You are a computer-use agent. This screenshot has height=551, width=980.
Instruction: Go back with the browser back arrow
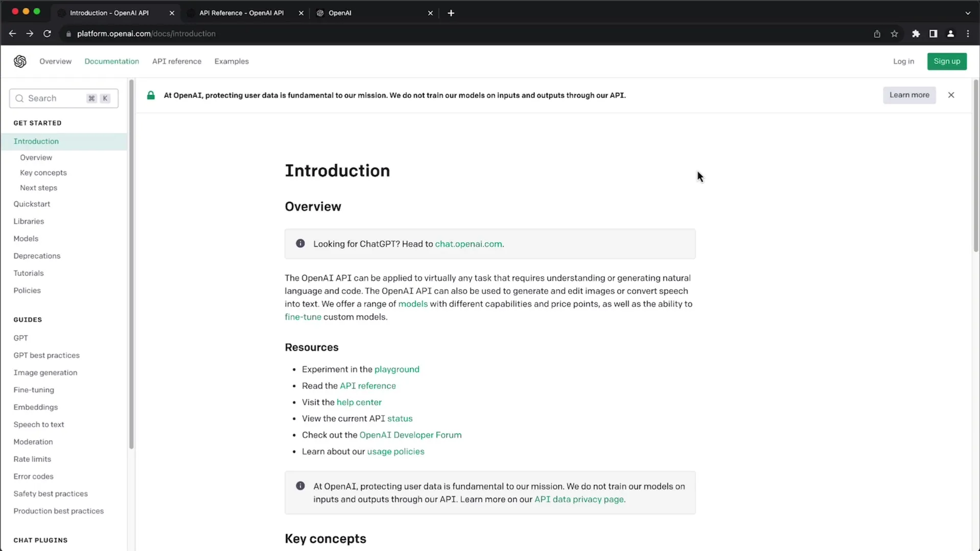tap(12, 34)
